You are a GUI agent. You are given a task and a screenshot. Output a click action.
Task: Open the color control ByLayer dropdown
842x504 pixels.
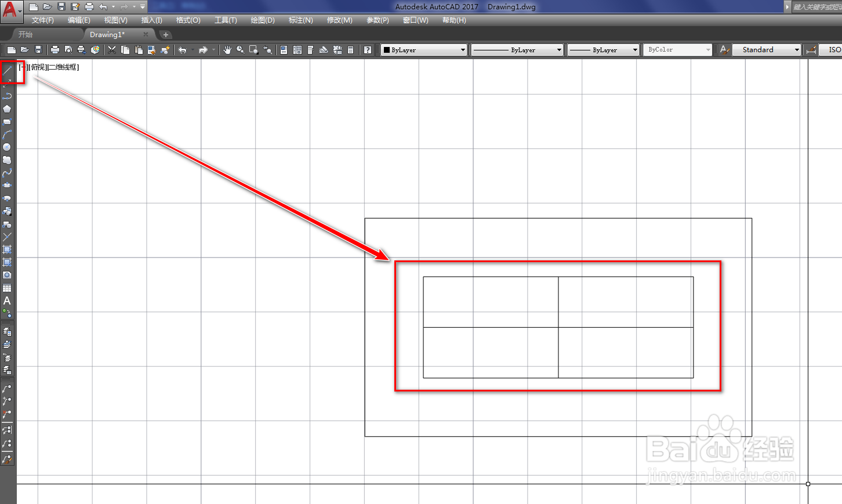click(x=423, y=50)
